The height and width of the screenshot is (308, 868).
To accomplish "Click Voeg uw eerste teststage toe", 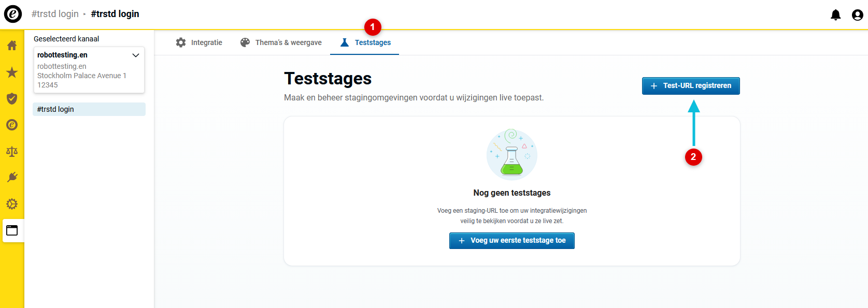I will (512, 241).
